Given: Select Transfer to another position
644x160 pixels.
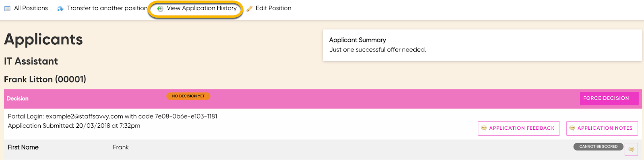Looking at the screenshot, I should [107, 8].
